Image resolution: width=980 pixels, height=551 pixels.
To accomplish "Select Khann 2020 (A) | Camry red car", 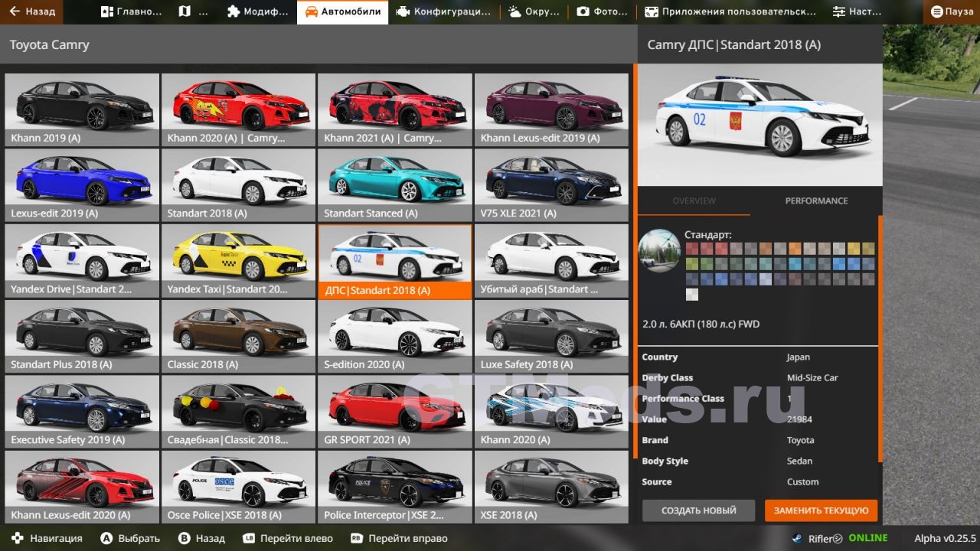I will pyautogui.click(x=238, y=110).
